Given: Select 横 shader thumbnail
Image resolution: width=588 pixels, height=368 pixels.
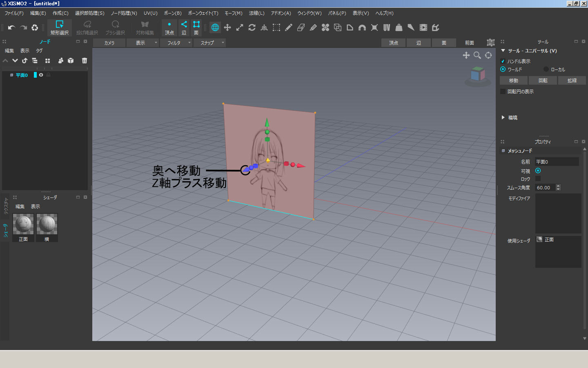Looking at the screenshot, I should pos(47,227).
